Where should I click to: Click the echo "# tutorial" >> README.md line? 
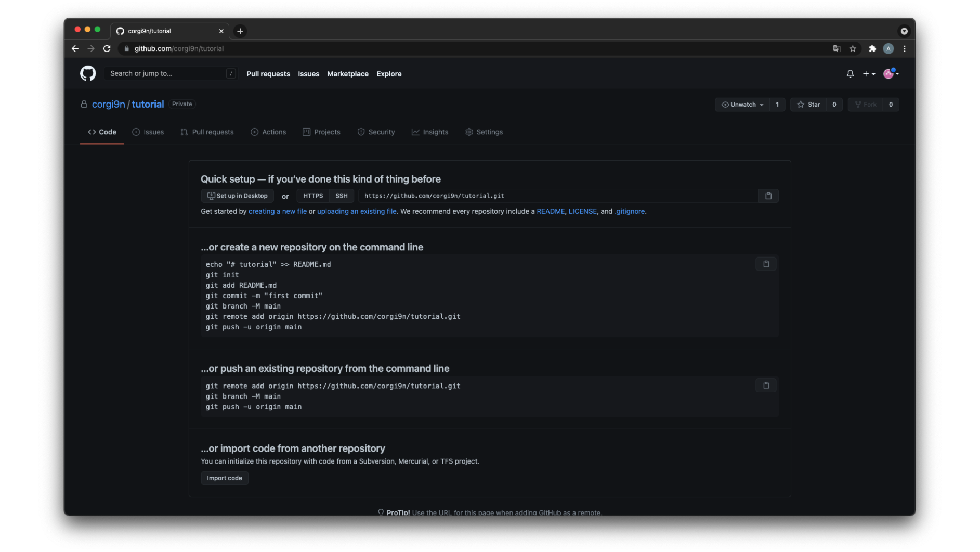point(268,264)
